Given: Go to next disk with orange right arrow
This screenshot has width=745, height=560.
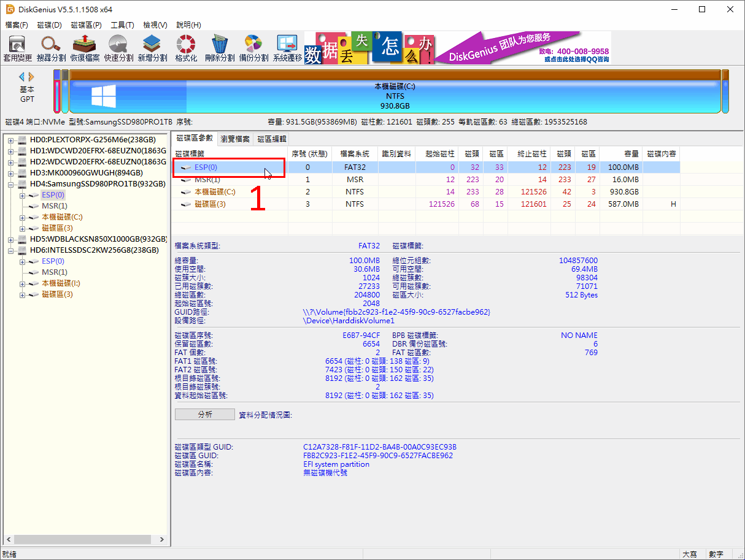Looking at the screenshot, I should click(x=31, y=77).
